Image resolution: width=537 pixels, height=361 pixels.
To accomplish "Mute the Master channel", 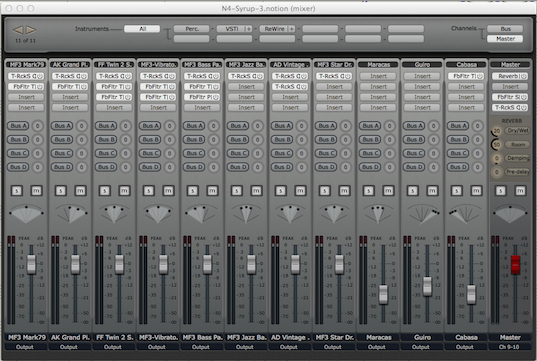I will [x=520, y=190].
